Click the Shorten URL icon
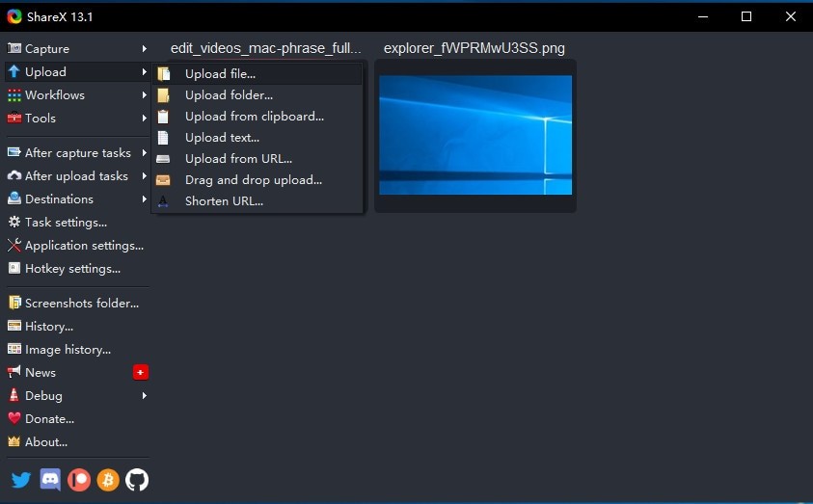813x504 pixels. (163, 201)
